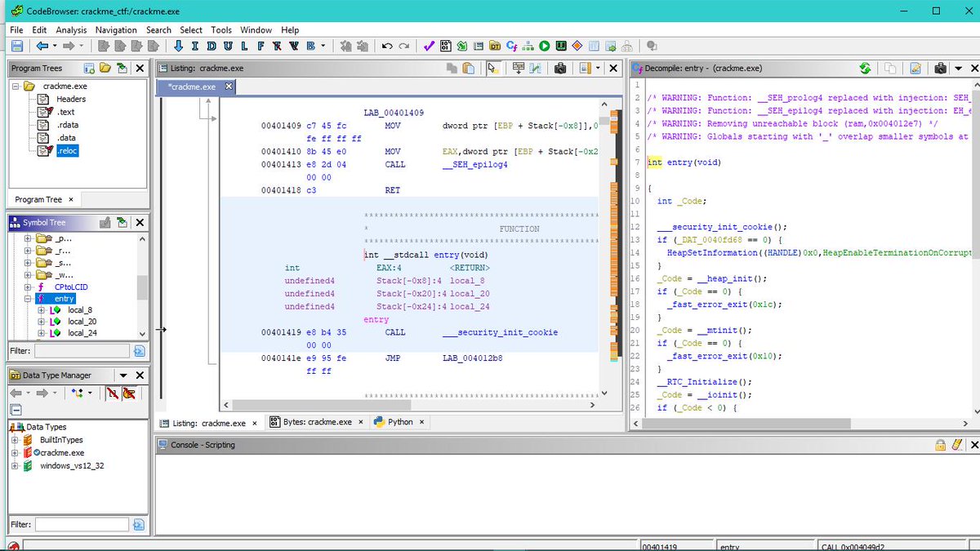Image resolution: width=980 pixels, height=551 pixels.
Task: Click the Save program icon in toolbar
Action: [x=16, y=46]
